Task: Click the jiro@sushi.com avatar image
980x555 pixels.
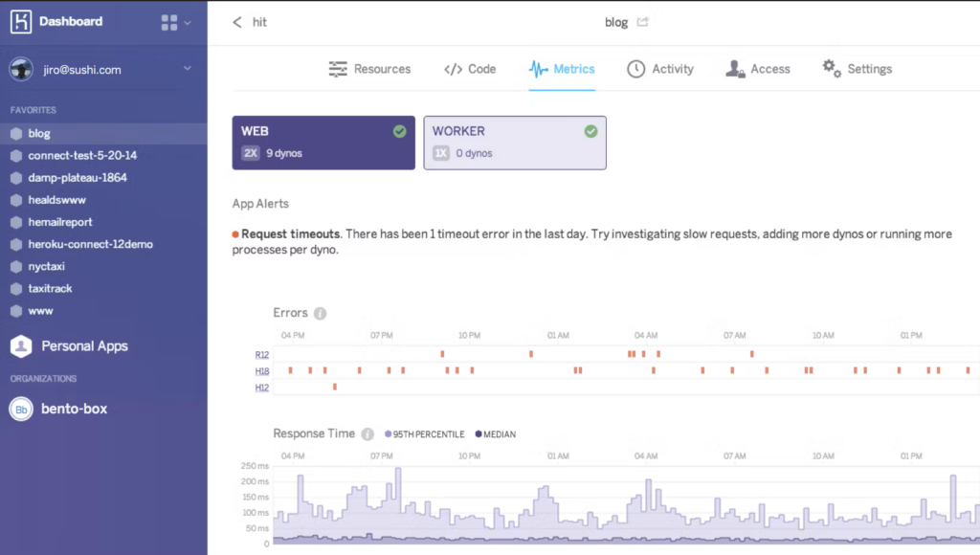Action: pos(19,68)
